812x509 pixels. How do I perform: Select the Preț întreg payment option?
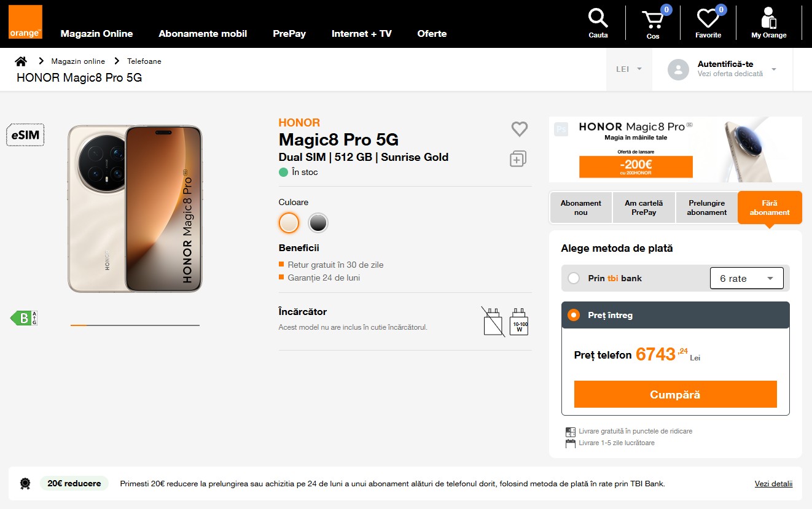tap(574, 315)
